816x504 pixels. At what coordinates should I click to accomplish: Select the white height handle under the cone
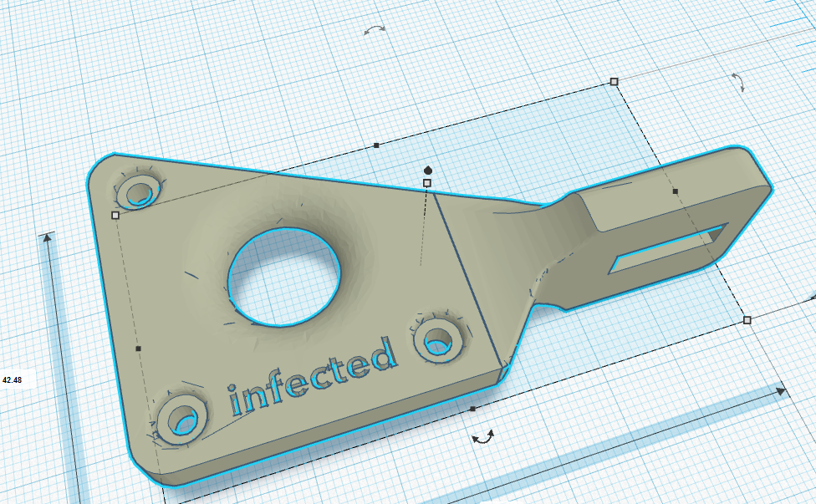click(427, 183)
